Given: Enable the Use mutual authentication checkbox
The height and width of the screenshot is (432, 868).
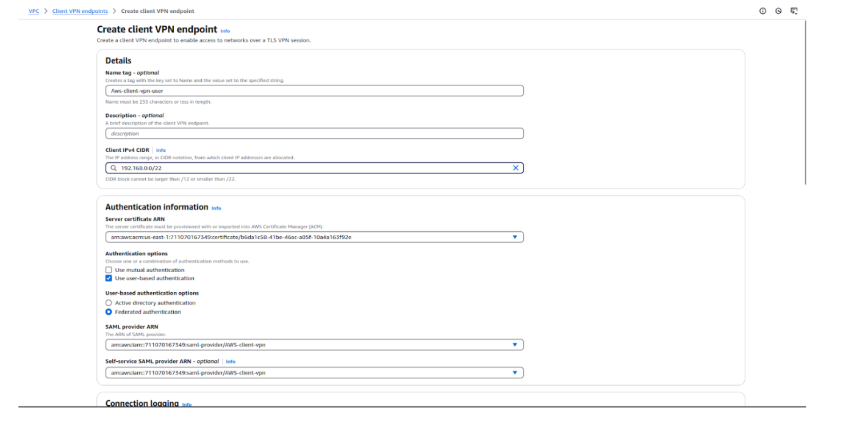Looking at the screenshot, I should pyautogui.click(x=109, y=270).
